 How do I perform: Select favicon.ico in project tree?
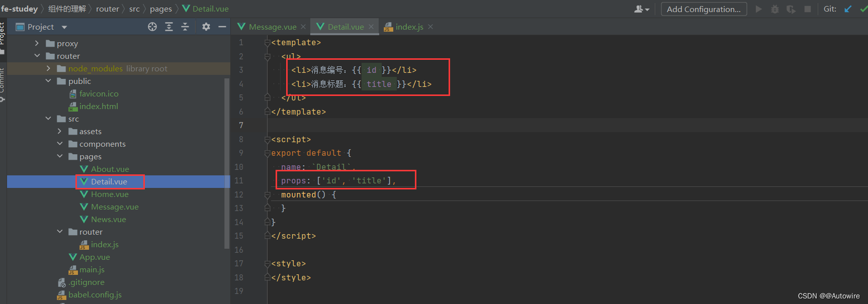[x=99, y=93]
